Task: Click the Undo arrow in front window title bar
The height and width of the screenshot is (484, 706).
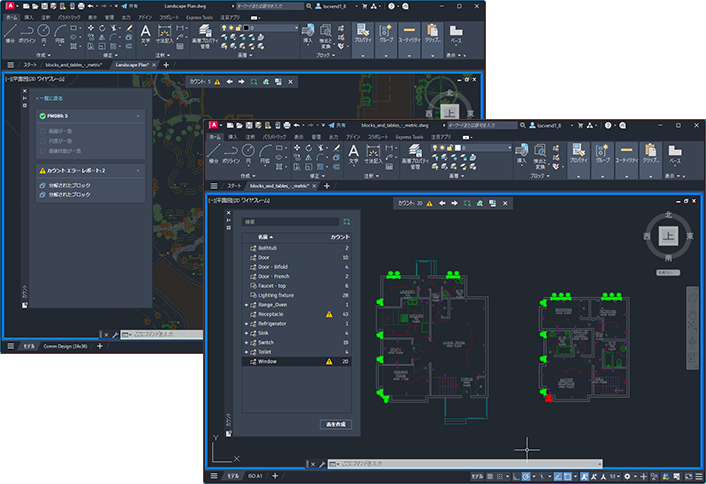Action: coord(298,126)
